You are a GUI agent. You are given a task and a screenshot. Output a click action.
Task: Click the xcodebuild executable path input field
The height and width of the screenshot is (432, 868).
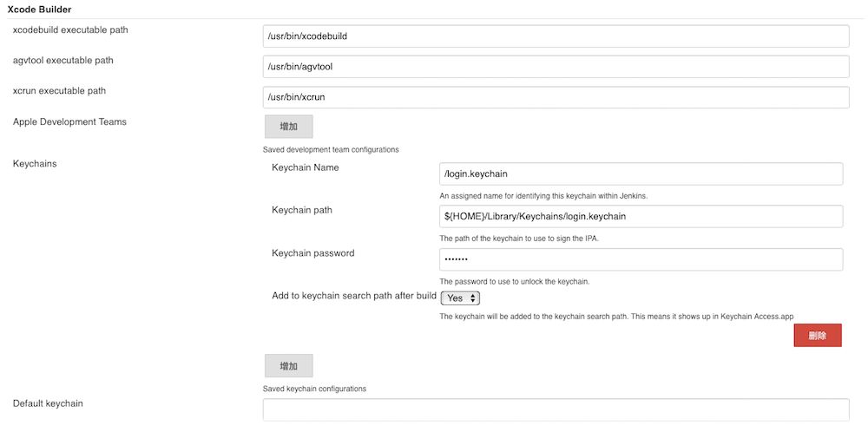556,36
